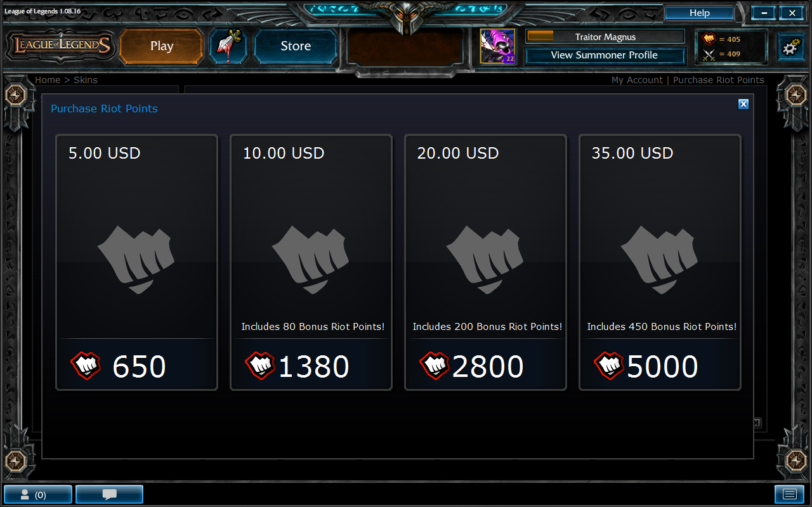Select the 5.00 USD 650 RP package
Screen dimensions: 812x507
coord(137,262)
